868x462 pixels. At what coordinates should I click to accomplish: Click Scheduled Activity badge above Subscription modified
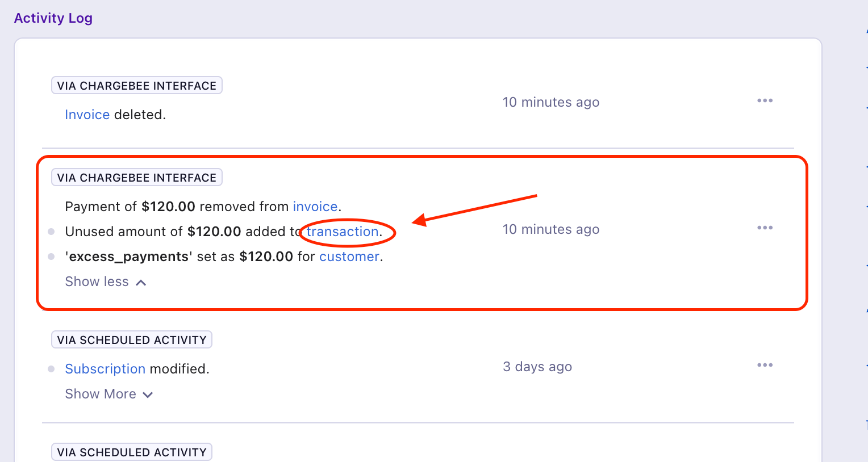(x=131, y=340)
